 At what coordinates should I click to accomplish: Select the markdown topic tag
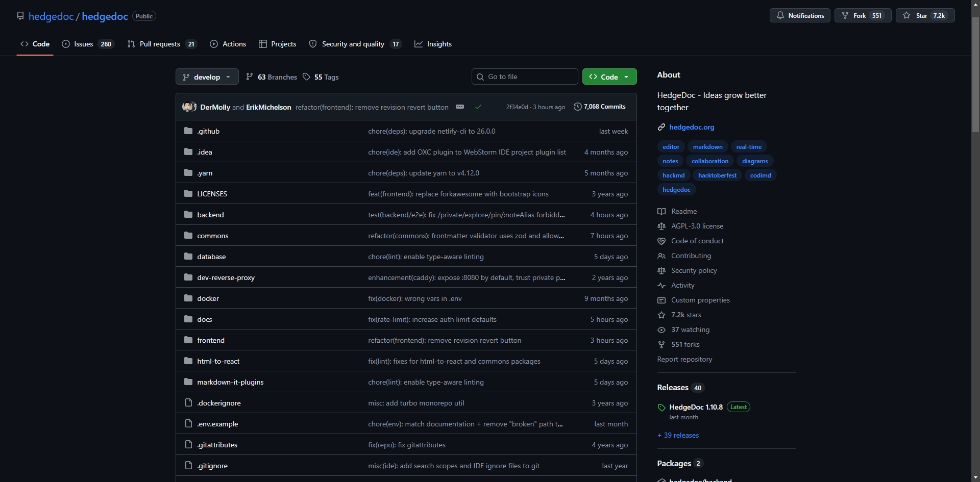tap(707, 147)
